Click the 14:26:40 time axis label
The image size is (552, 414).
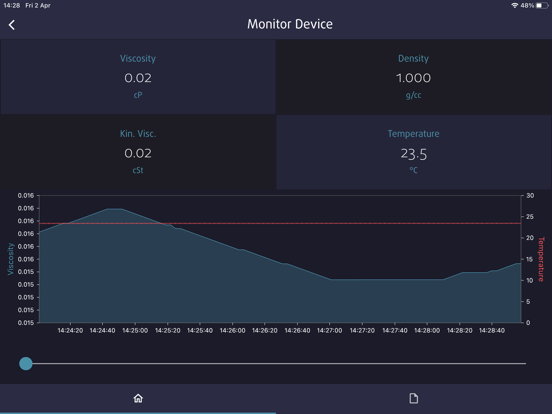[297, 331]
